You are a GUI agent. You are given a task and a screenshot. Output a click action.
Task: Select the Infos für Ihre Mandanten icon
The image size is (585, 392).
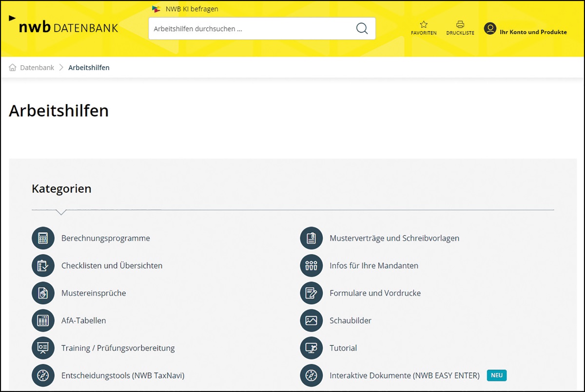pyautogui.click(x=311, y=266)
